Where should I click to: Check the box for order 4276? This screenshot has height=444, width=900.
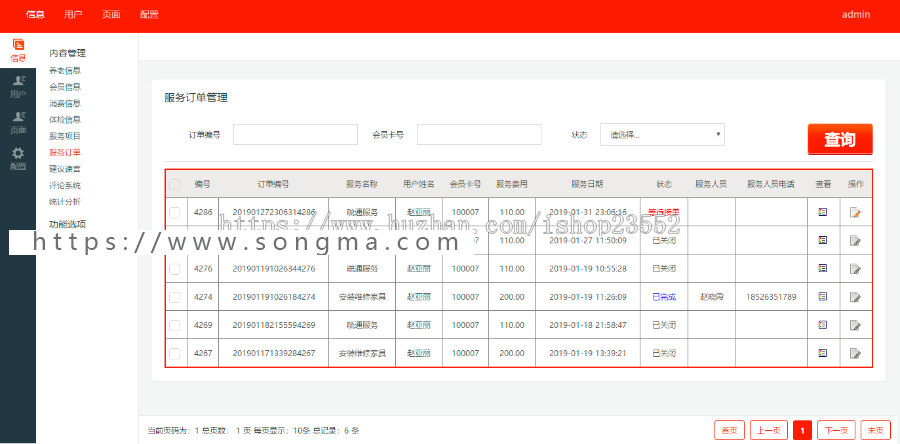coord(174,268)
